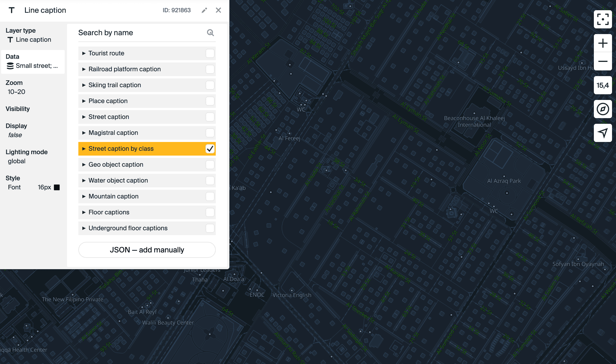
Task: Click the pencil edit icon next to ID
Action: [204, 11]
